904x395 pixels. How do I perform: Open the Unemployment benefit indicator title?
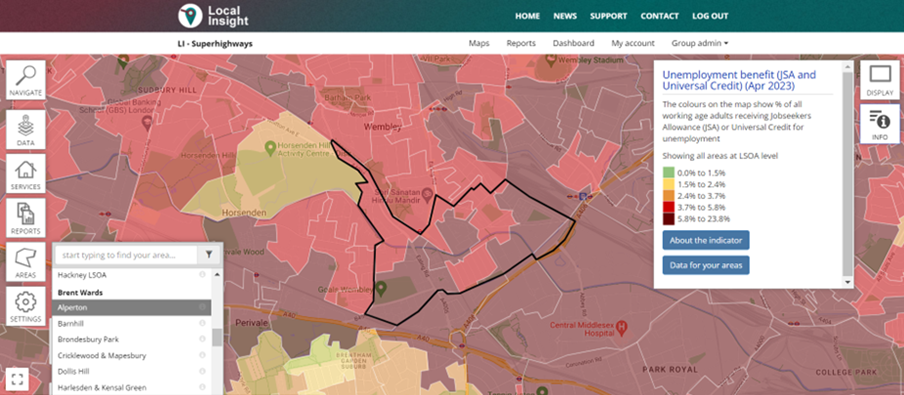point(740,80)
